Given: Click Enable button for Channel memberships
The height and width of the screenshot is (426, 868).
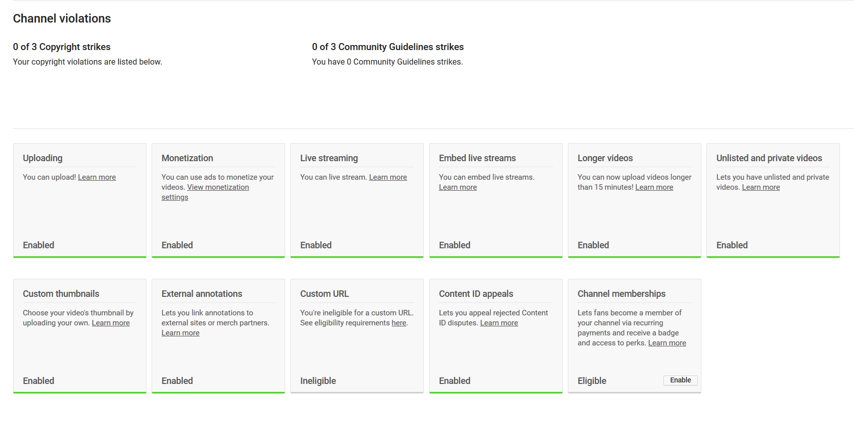Looking at the screenshot, I should click(x=680, y=380).
